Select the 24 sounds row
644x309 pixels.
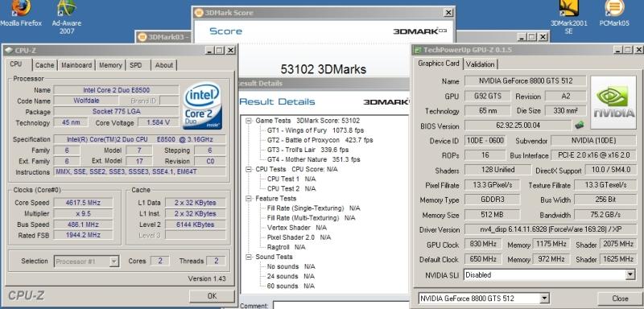click(x=291, y=276)
